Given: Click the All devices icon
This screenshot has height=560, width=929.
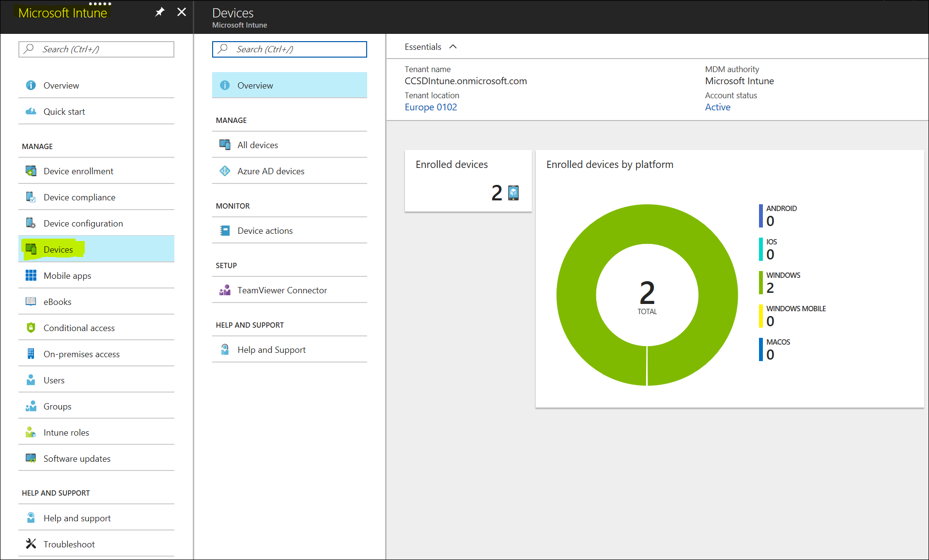Looking at the screenshot, I should coord(225,145).
